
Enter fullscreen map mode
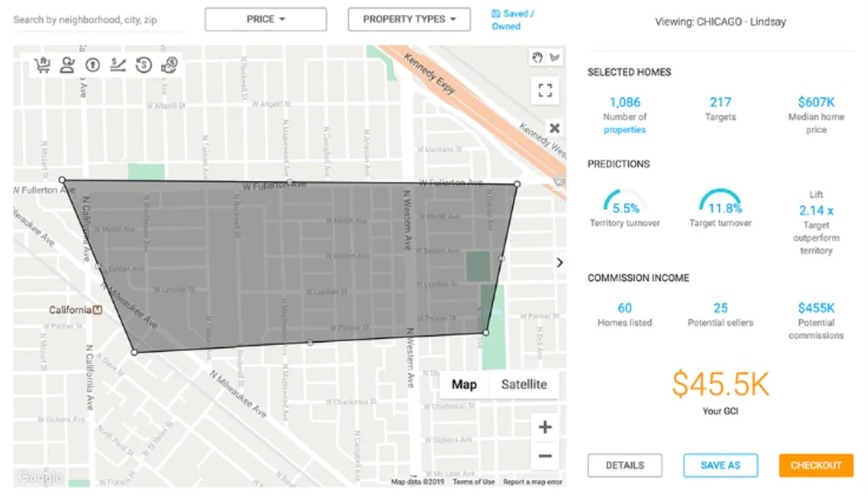(545, 90)
